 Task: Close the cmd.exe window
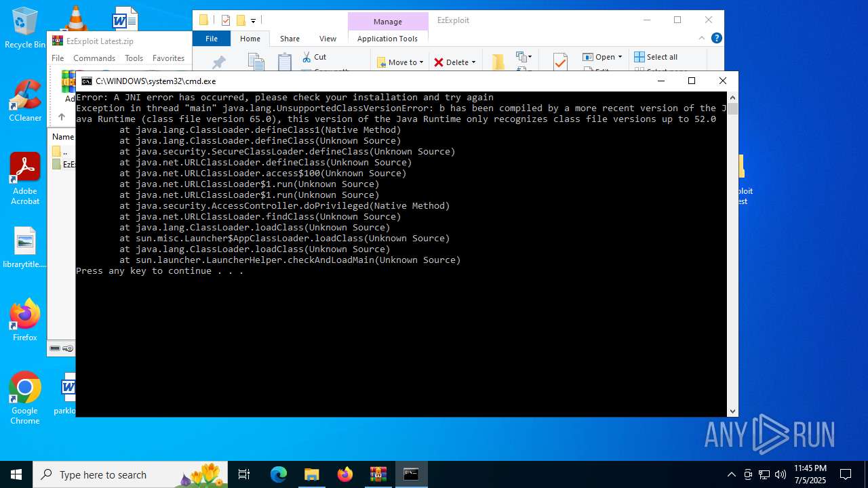[x=723, y=81]
